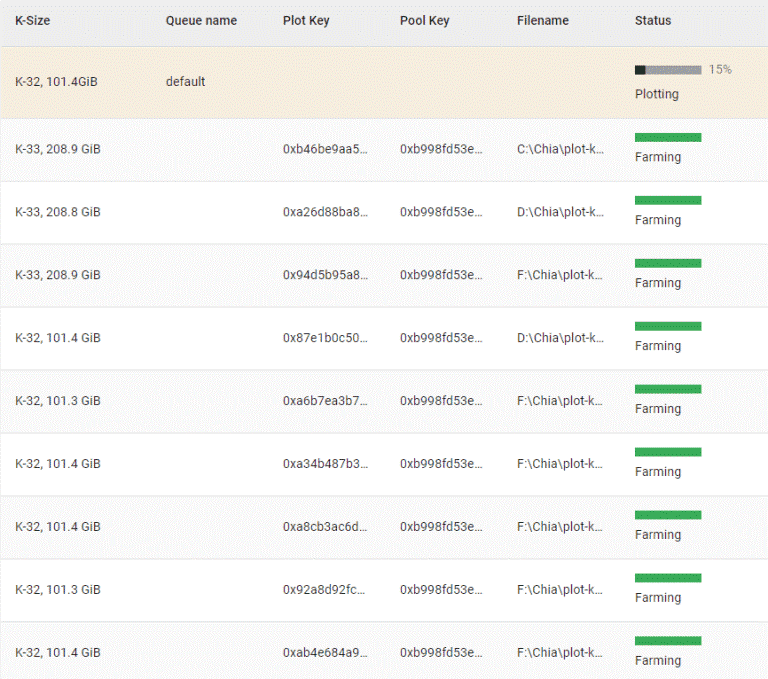Click the green farming bar in 0x87e1b0c50 row

click(668, 326)
